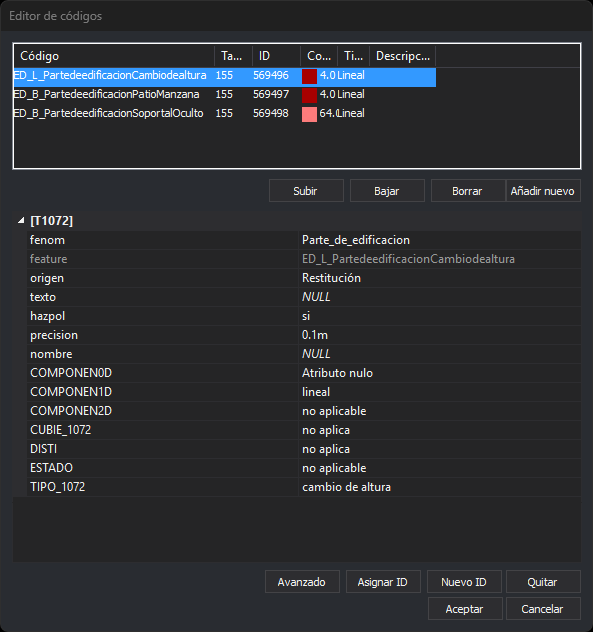Screen dimensions: 593x632
Task: Click the pink swatch of ED_B_PartedeedificacionSoportalOculto
Action: 309,114
